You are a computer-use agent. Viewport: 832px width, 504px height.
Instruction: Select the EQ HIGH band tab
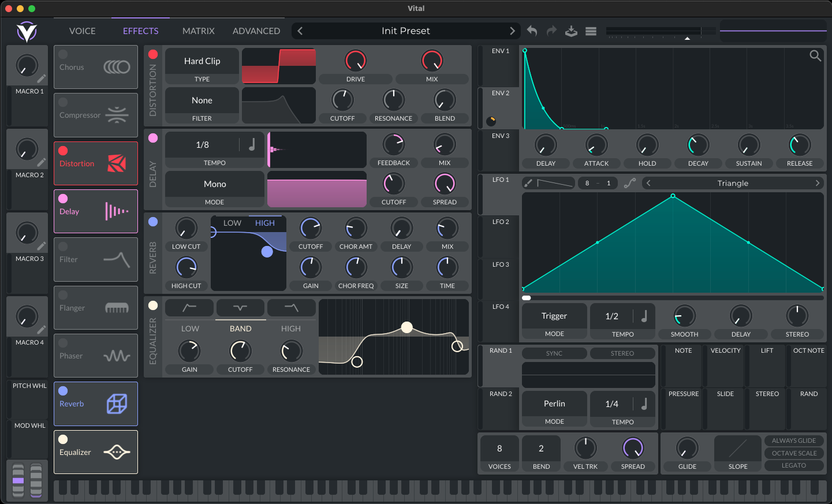(291, 328)
